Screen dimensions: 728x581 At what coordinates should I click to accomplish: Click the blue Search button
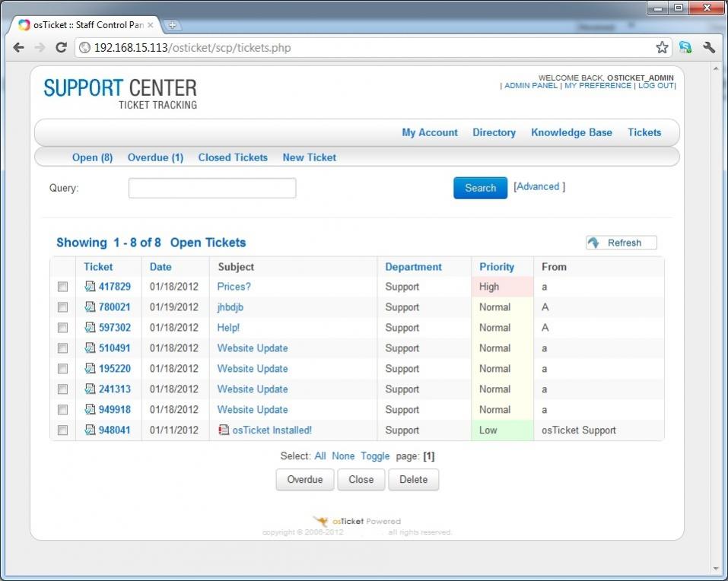(481, 188)
